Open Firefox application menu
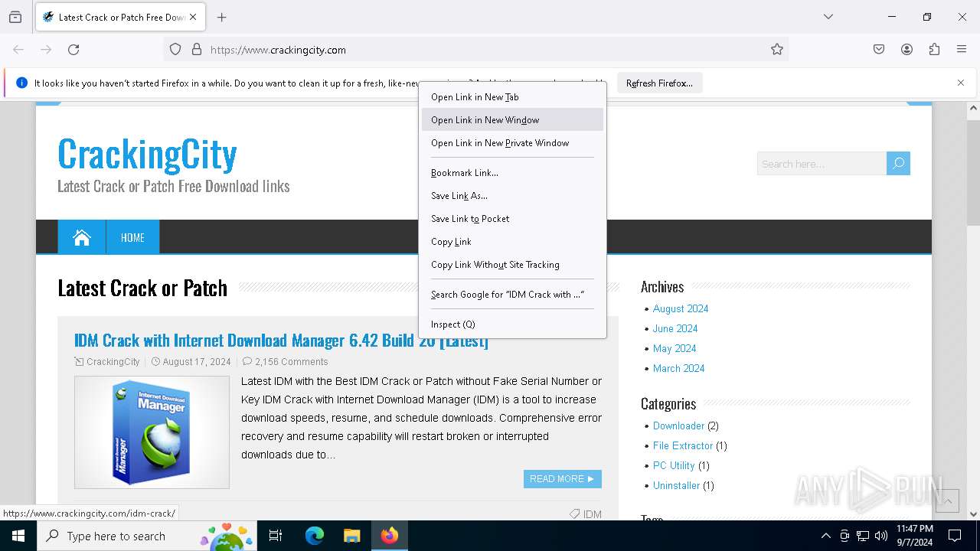 point(962,50)
